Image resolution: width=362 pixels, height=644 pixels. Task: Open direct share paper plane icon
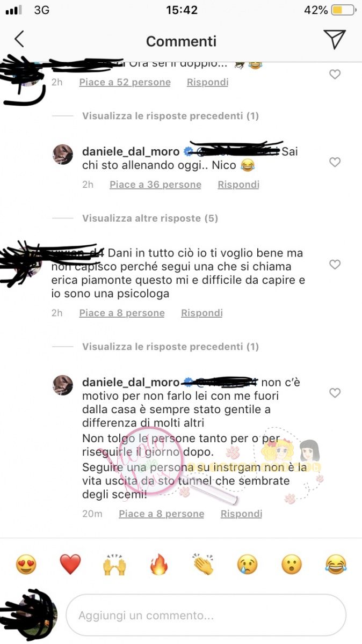[334, 40]
